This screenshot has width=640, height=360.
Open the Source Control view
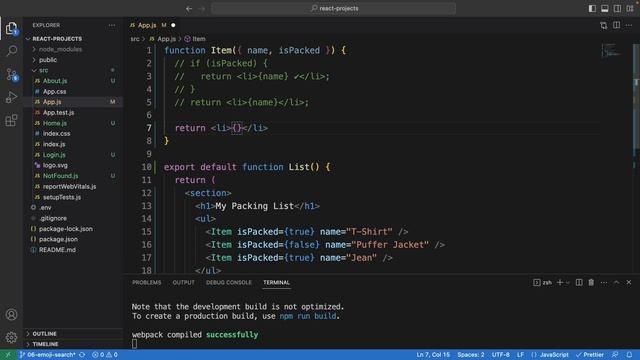[x=11, y=74]
